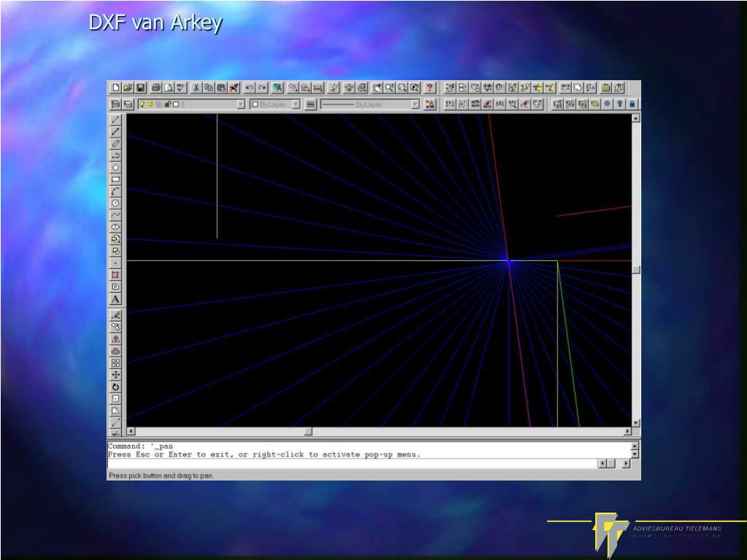Toggle the layer lock padlock icon

point(168,104)
